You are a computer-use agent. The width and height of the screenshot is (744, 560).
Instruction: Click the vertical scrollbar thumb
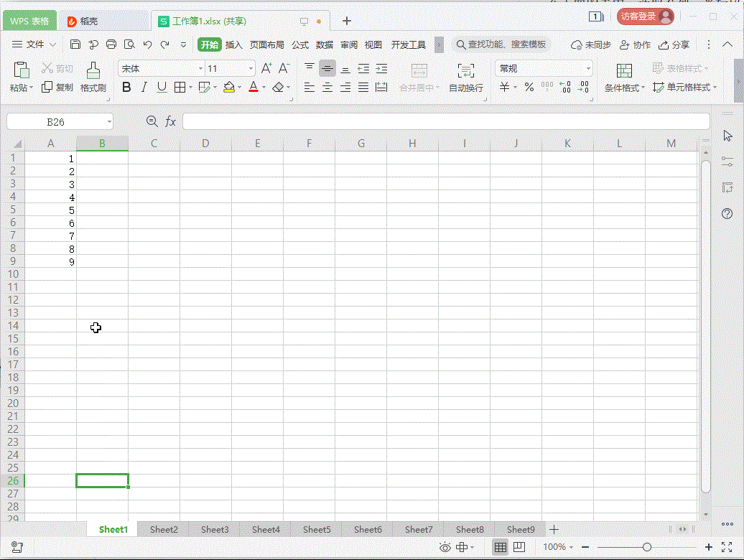click(705, 327)
